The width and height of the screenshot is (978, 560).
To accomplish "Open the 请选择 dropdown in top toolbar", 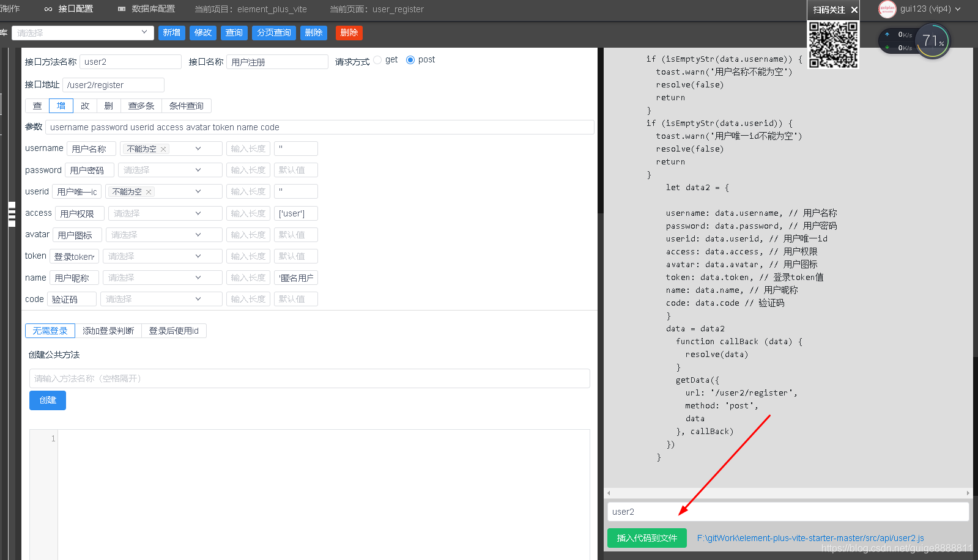I will 83,33.
